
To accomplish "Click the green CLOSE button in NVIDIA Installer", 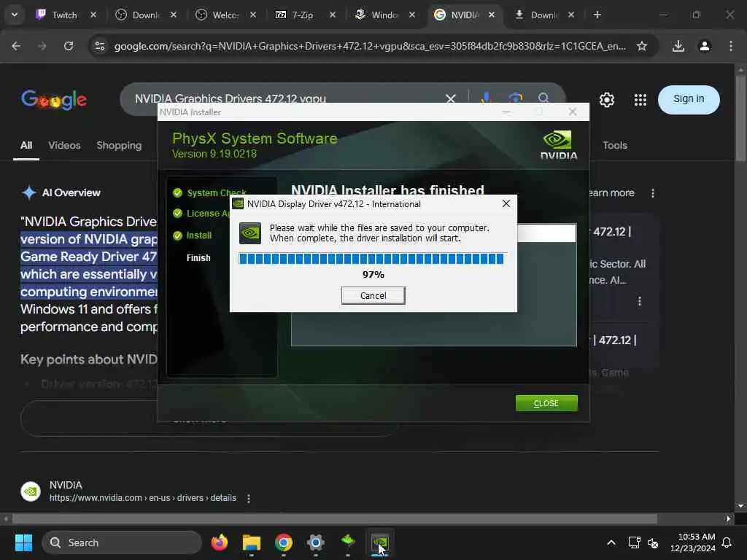I will tap(546, 403).
